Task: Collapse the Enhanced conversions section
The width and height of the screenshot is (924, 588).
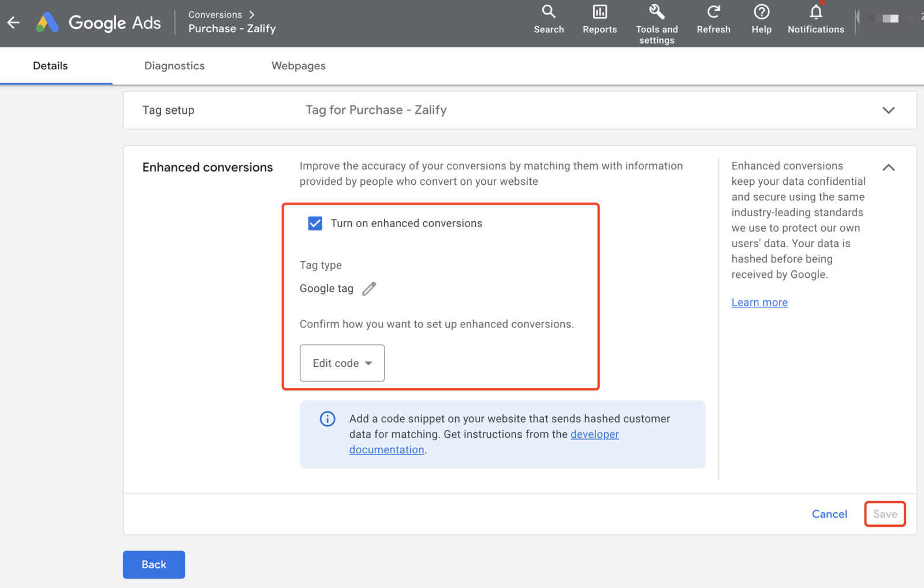Action: [x=888, y=168]
